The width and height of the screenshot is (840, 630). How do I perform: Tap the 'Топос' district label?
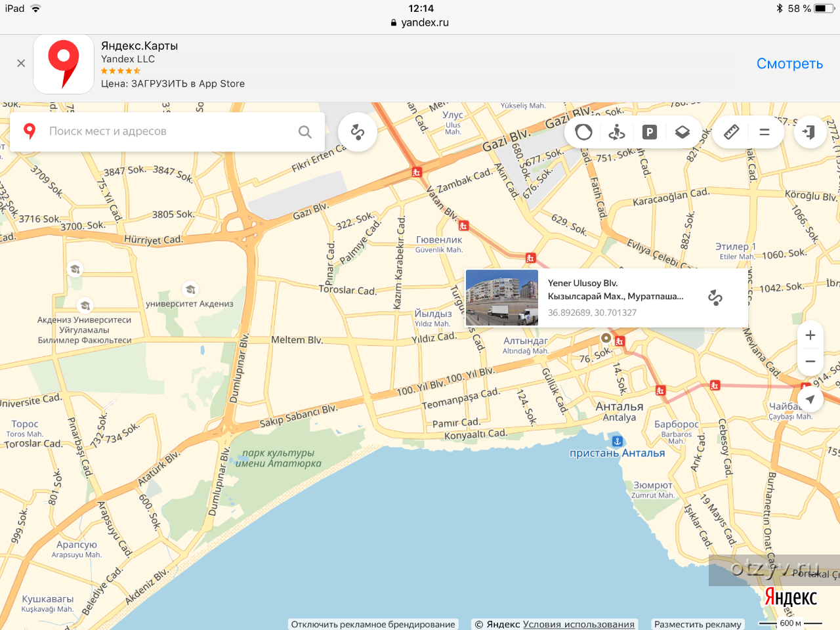pyautogui.click(x=25, y=424)
